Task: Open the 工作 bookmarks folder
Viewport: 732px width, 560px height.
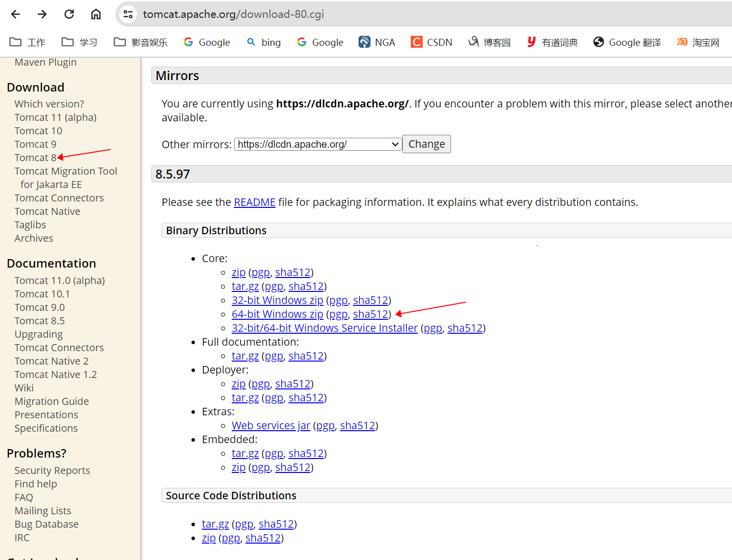Action: pos(27,42)
